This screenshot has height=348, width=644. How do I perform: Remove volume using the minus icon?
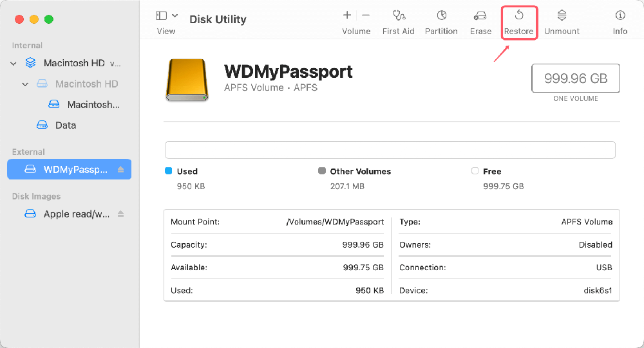tap(366, 15)
